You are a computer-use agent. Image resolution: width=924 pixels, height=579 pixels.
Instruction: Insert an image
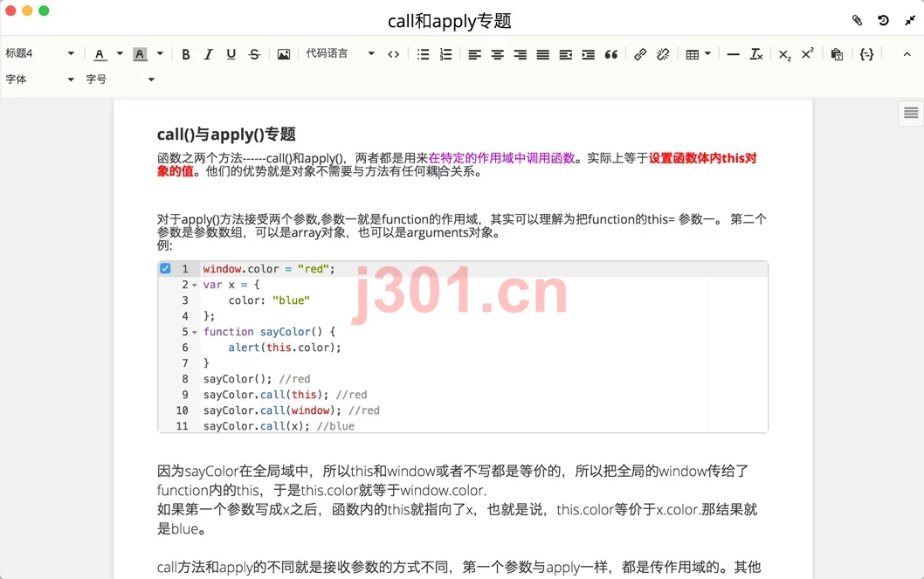284,54
